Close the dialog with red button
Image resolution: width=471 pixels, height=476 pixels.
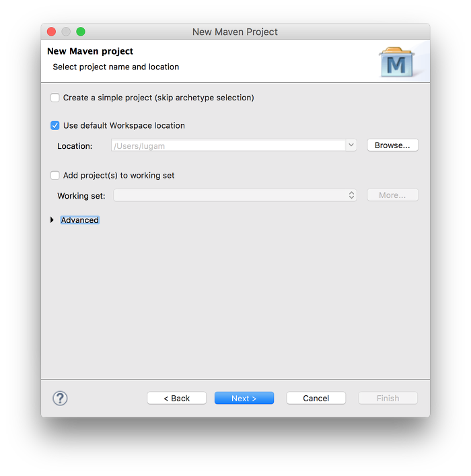51,32
